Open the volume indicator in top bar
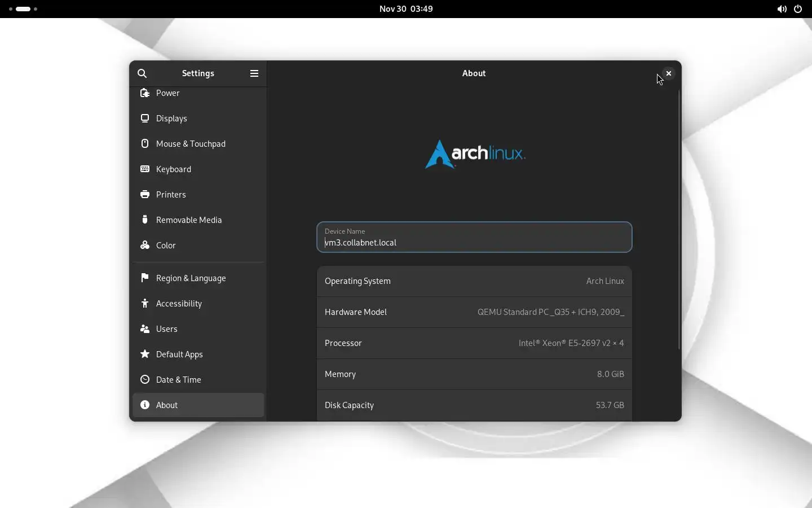The width and height of the screenshot is (812, 508). tap(782, 9)
